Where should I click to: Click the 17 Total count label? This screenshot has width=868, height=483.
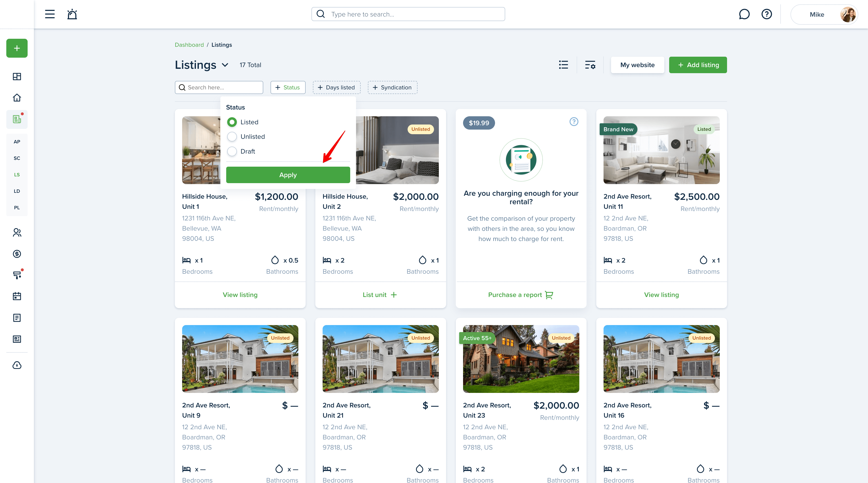(250, 65)
